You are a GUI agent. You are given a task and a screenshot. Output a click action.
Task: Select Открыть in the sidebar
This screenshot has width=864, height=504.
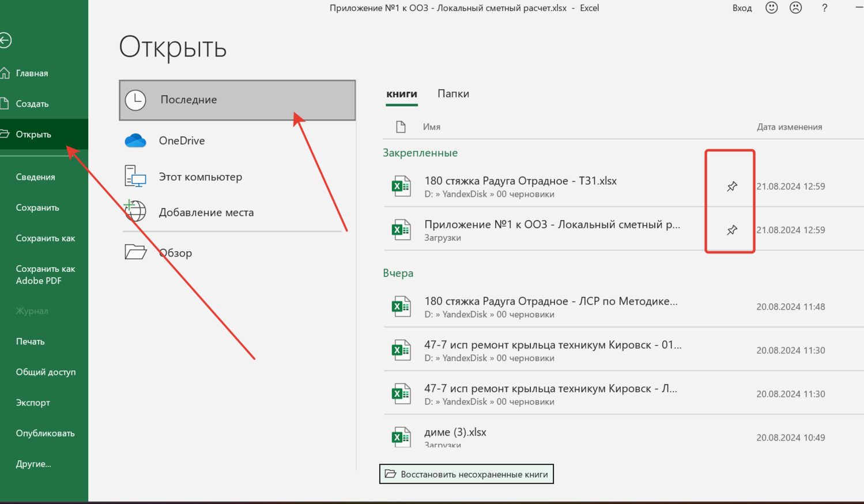[44, 134]
